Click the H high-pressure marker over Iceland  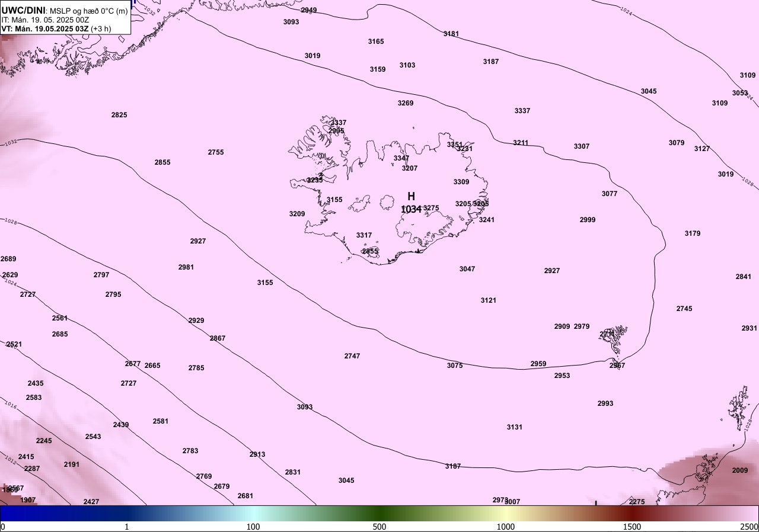click(x=412, y=196)
